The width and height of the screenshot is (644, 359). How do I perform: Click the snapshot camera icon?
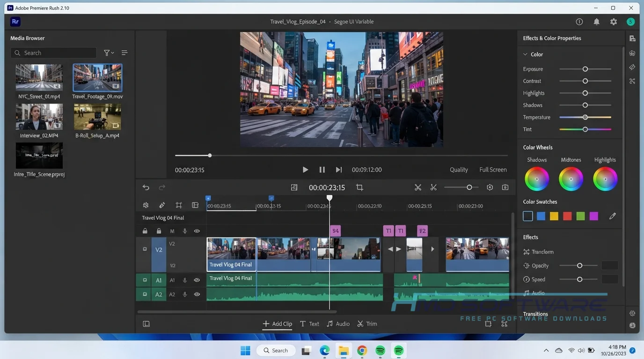click(505, 187)
